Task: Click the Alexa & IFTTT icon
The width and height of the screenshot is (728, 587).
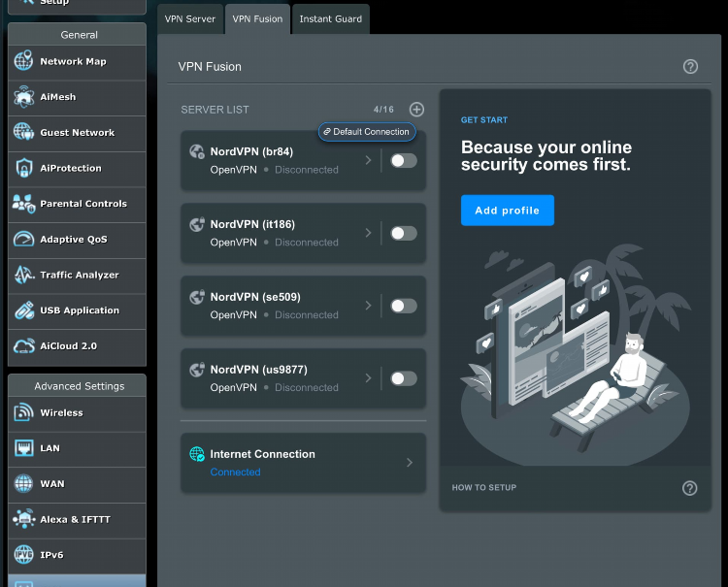Action: pos(23,519)
